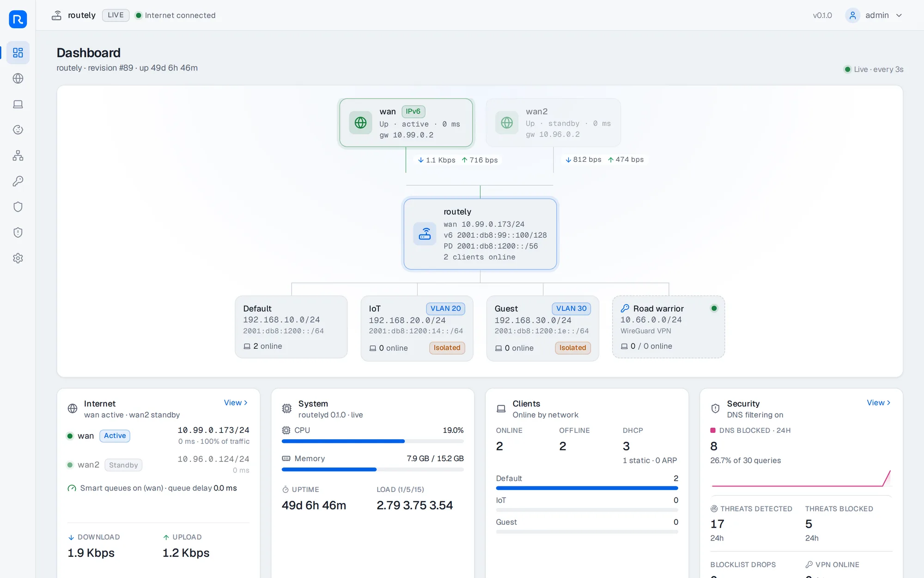Open the VPN key sidebar icon
Screen dimensions: 924x578
tap(18, 181)
